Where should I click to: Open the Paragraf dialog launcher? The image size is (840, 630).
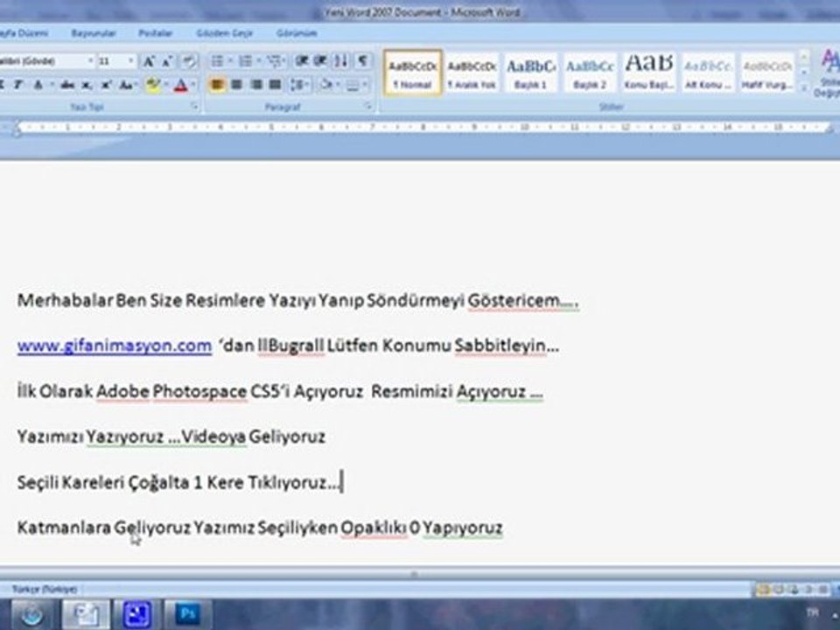[368, 107]
